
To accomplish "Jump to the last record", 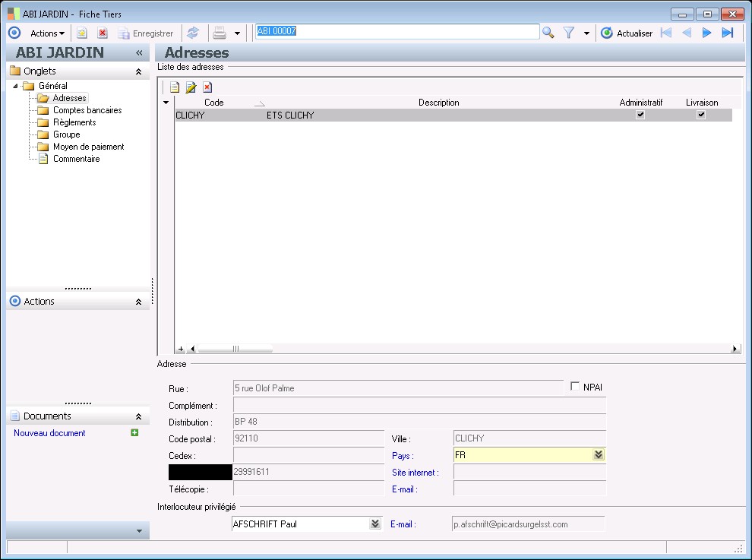I will [727, 33].
